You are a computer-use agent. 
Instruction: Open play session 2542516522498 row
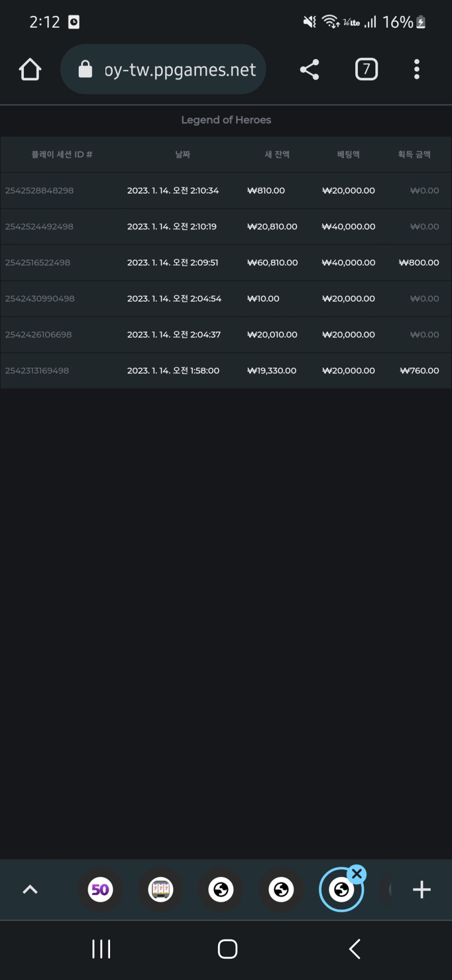[226, 262]
